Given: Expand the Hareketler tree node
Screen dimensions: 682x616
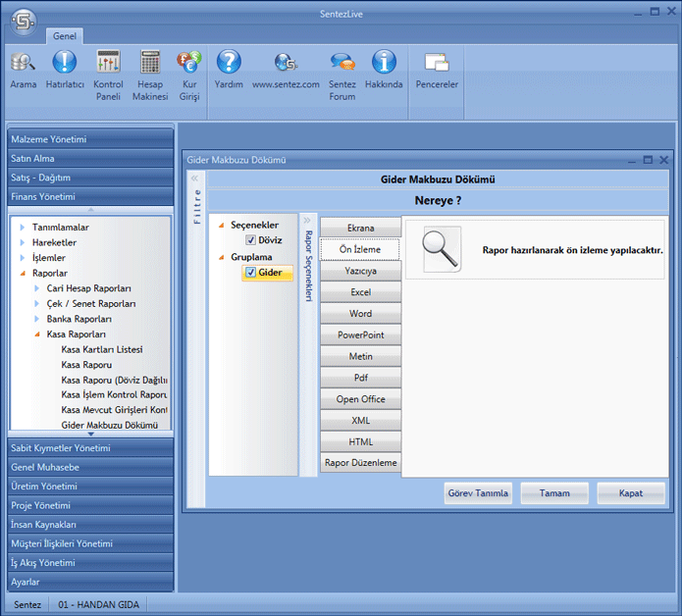Looking at the screenshot, I should (x=23, y=242).
